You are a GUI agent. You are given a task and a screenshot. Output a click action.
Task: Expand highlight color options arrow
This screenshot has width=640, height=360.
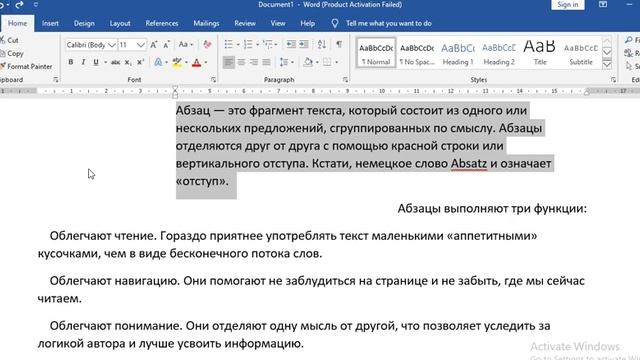click(x=186, y=62)
